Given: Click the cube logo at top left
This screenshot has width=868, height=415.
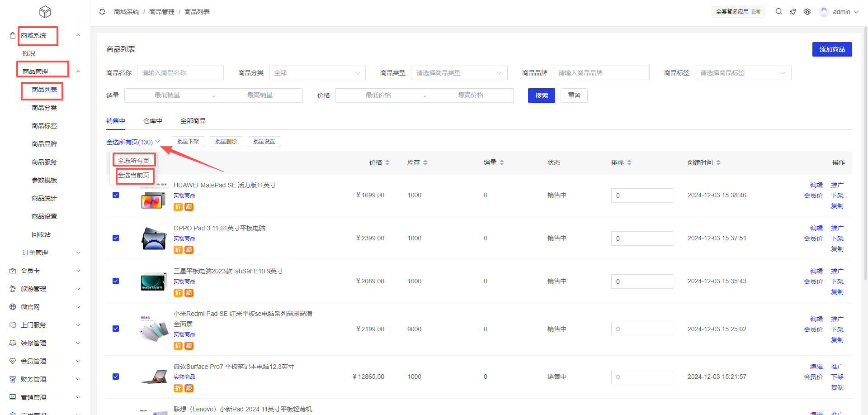Looking at the screenshot, I should pos(45,12).
